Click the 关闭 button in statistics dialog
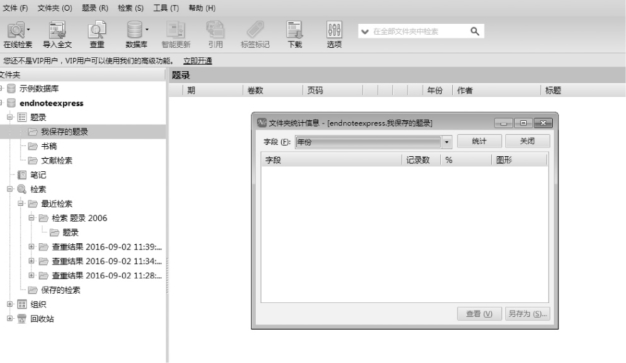This screenshot has width=626, height=363. 527,141
